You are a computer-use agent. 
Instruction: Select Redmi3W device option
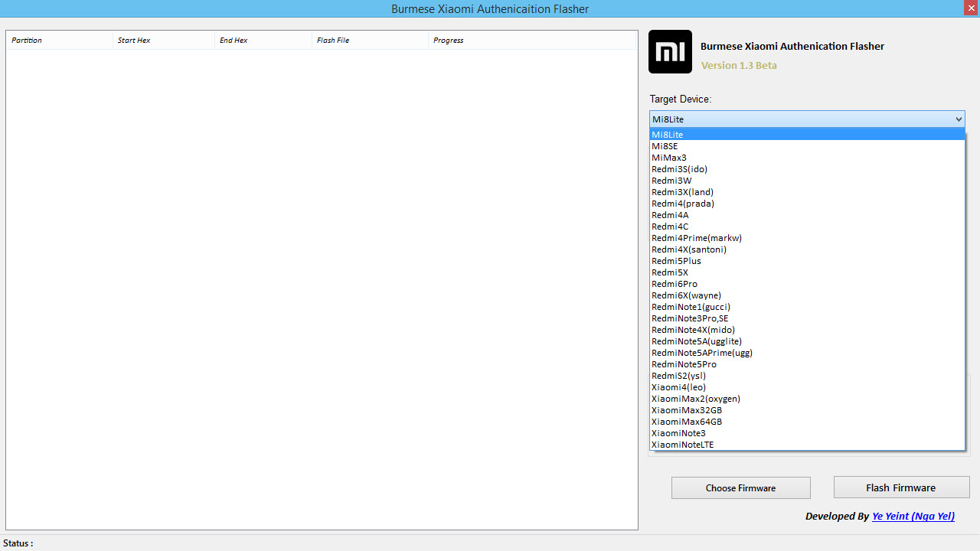coord(807,181)
